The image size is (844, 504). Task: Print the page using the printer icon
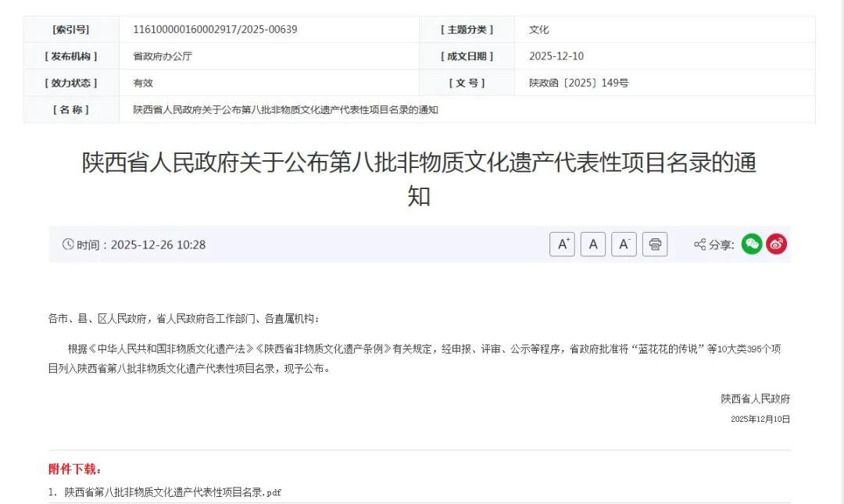pos(655,245)
